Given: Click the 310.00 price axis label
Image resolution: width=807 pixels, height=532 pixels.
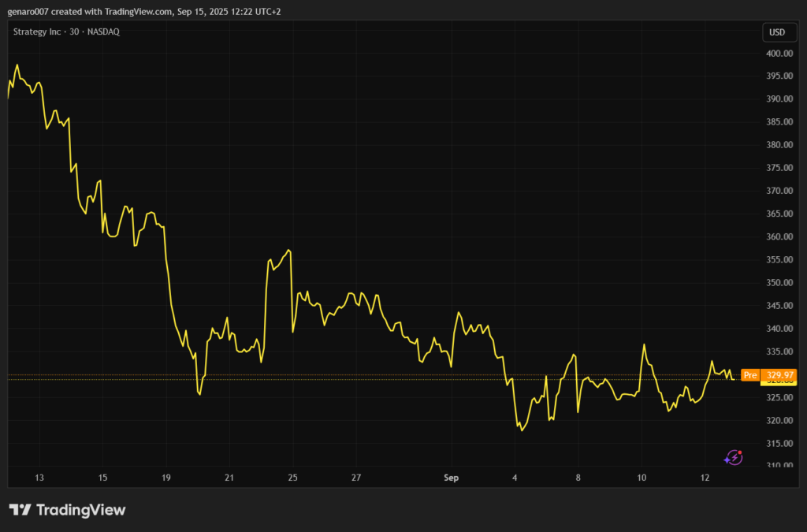Looking at the screenshot, I should 777,466.
